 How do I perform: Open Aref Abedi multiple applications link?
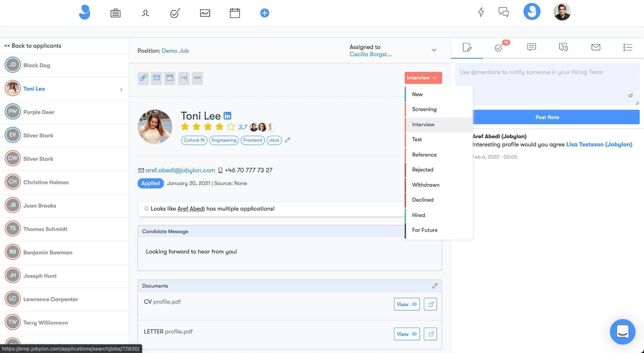(x=191, y=209)
